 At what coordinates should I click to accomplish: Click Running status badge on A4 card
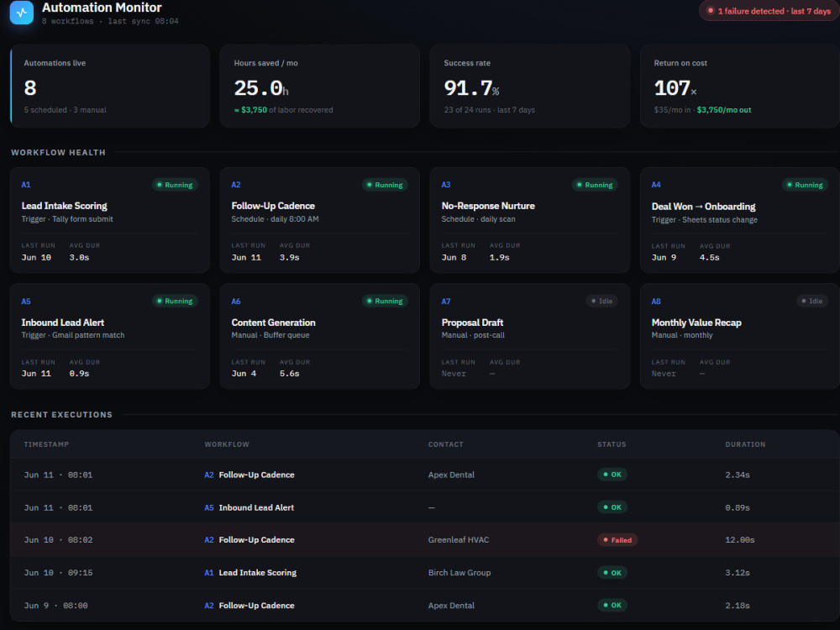coord(805,185)
